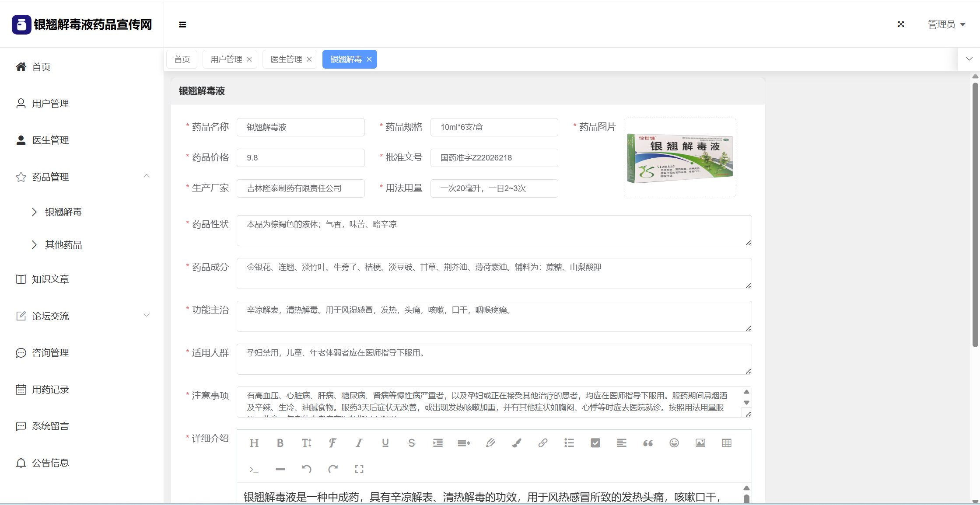The height and width of the screenshot is (505, 980).
Task: Open 其他药品 submenu item
Action: [63, 244]
